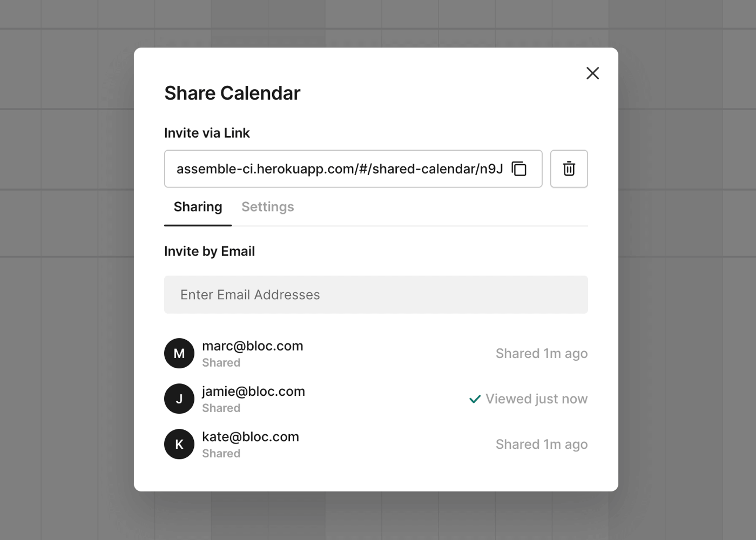Open the Settings tab

267,207
